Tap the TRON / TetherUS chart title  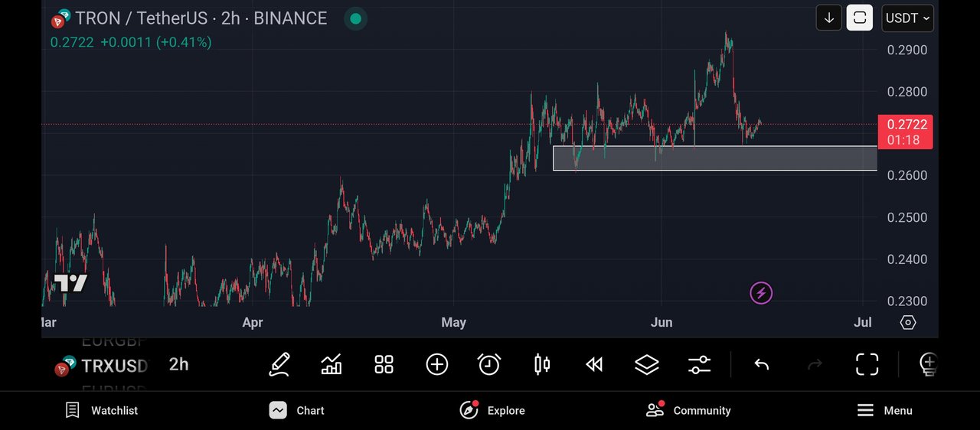point(201,18)
